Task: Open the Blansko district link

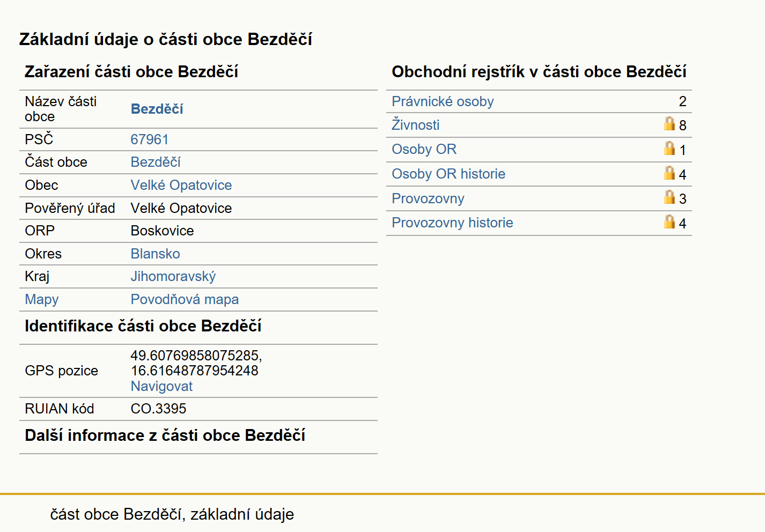Action: [155, 254]
